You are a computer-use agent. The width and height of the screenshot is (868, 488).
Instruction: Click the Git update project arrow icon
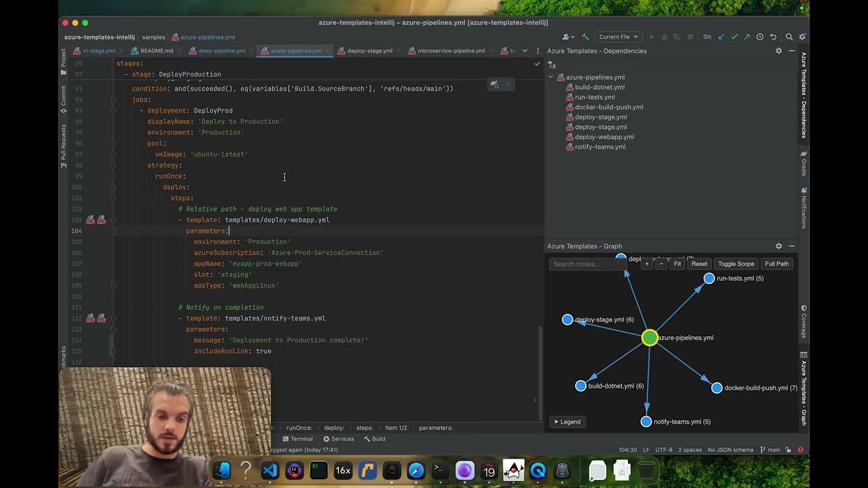point(721,37)
